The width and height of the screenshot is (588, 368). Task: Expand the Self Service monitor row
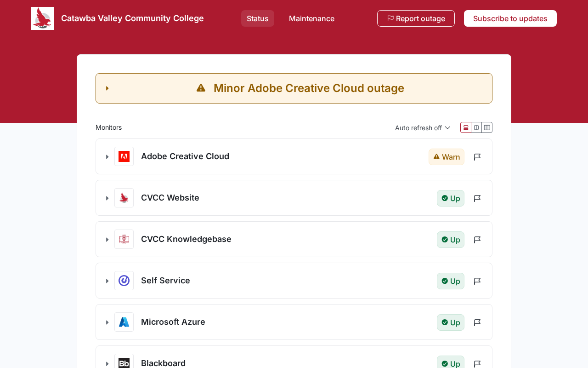click(x=107, y=281)
